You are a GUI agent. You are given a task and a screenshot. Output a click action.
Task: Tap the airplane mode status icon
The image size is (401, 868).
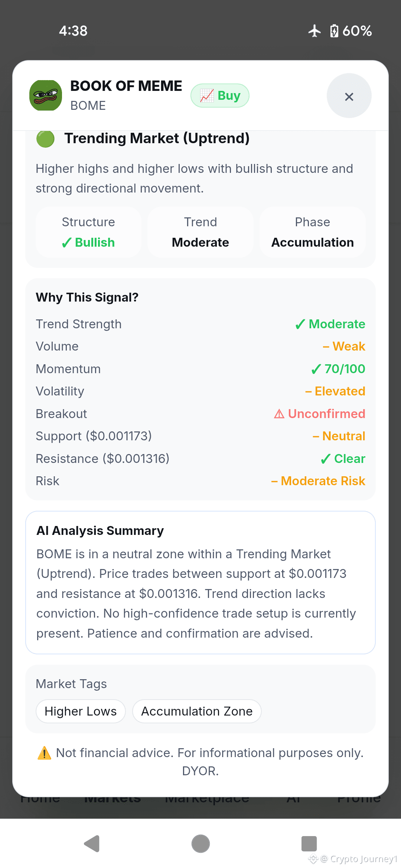click(314, 31)
